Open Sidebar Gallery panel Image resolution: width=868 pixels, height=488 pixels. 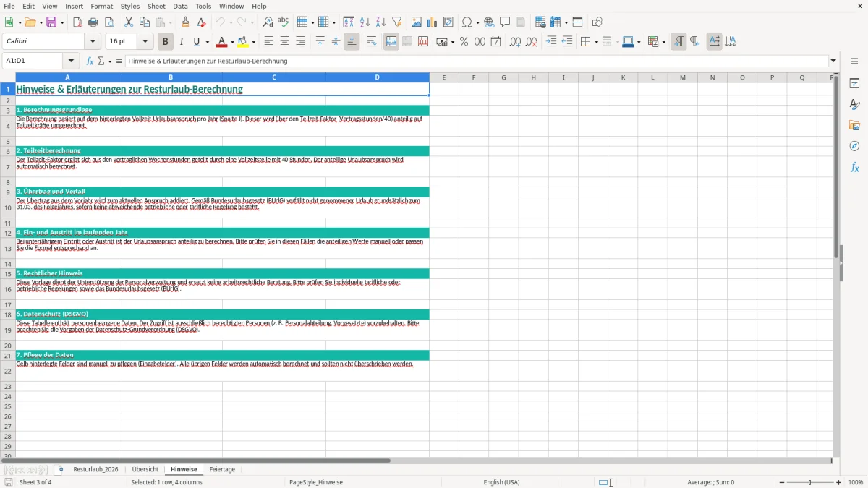[854, 126]
